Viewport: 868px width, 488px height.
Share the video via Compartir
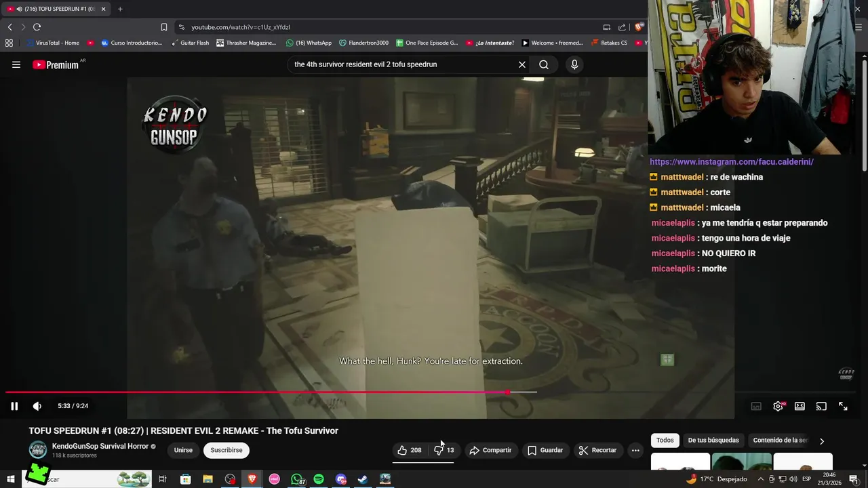click(490, 450)
